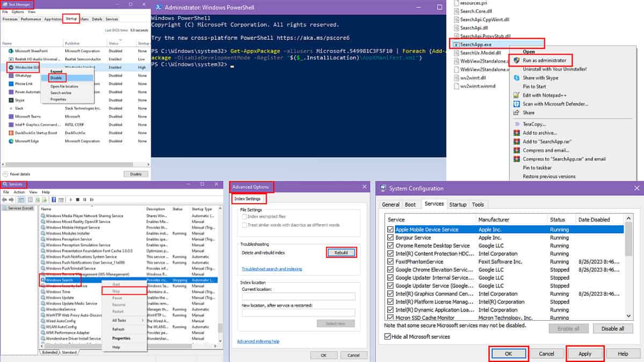Image resolution: width=644 pixels, height=362 pixels.
Task: Click the WhatsApp icon in Startup list
Action: click(11, 76)
